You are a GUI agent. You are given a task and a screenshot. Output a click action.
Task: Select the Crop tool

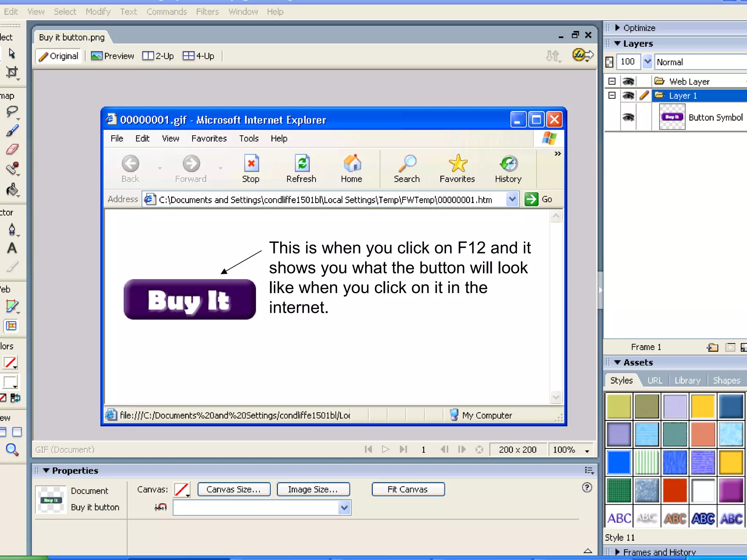[x=12, y=72]
